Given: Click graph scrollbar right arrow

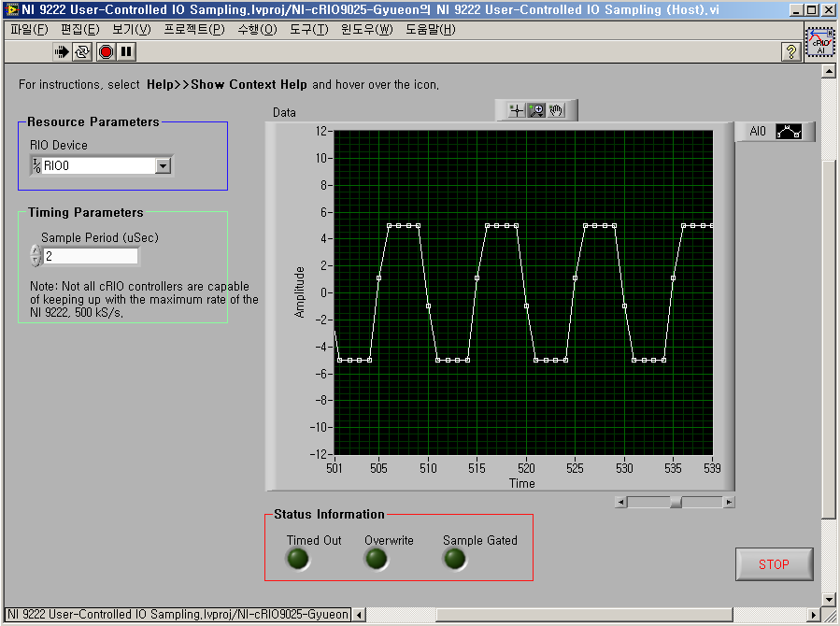Looking at the screenshot, I should (729, 502).
